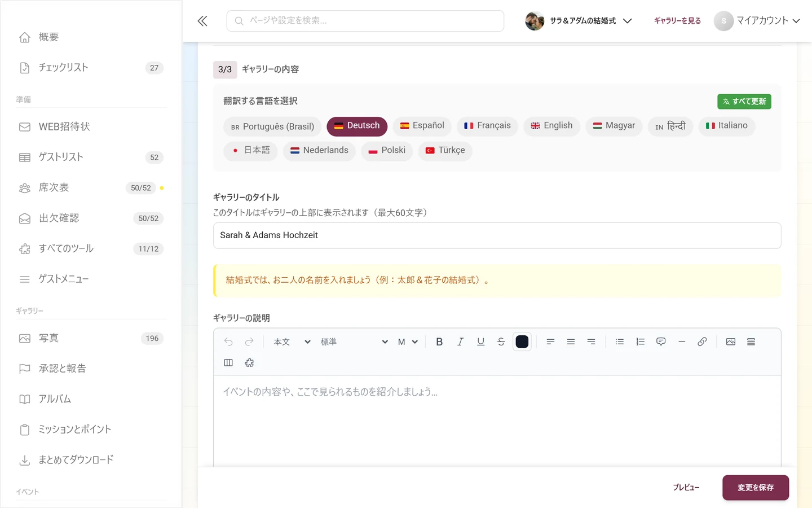The image size is (812, 508).
Task: Align text to the left
Action: [550, 341]
